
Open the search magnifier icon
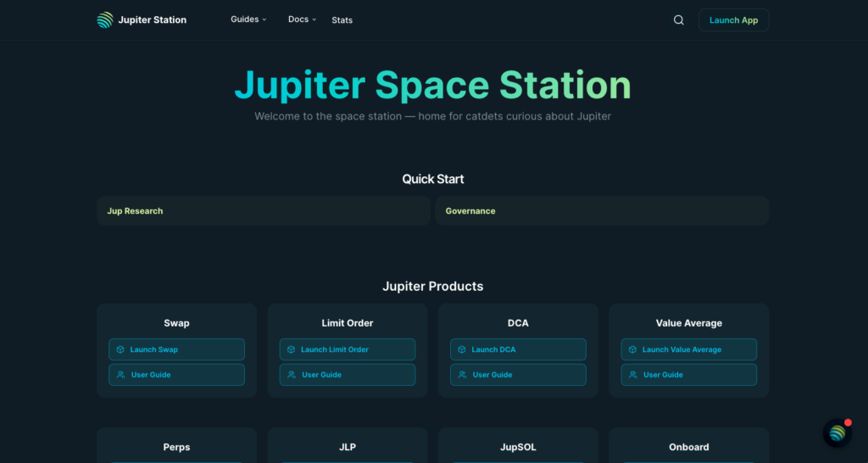[679, 20]
